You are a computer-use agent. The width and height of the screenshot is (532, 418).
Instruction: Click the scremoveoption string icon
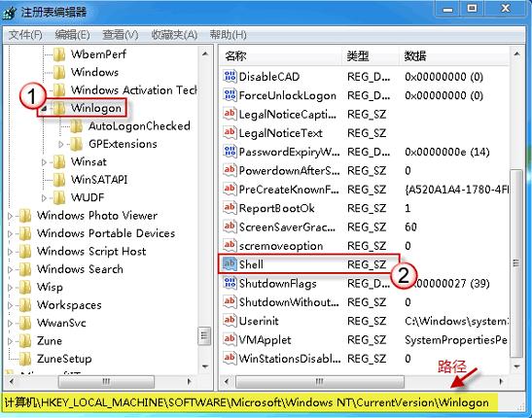coord(230,245)
